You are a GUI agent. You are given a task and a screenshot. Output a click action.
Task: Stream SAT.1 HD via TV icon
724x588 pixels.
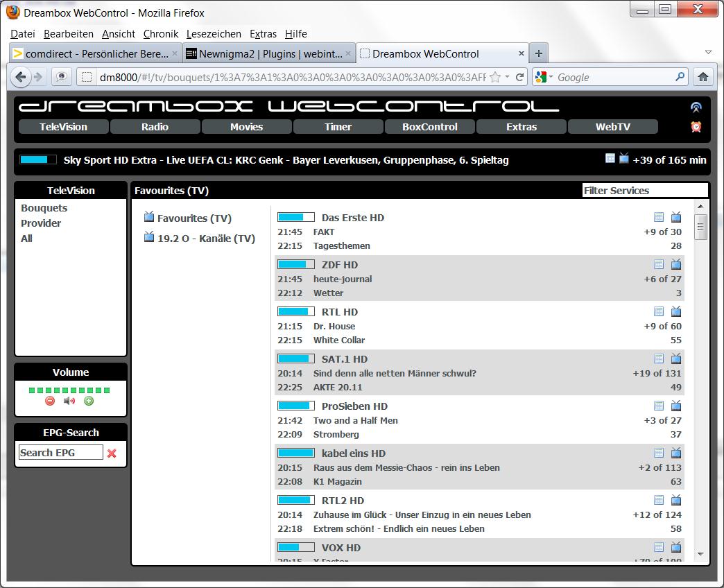point(676,358)
